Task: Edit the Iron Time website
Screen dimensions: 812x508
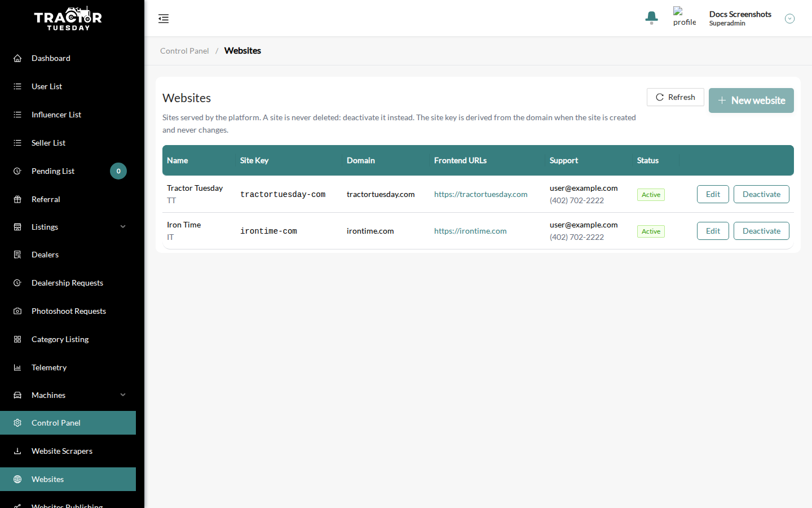Action: pyautogui.click(x=713, y=231)
